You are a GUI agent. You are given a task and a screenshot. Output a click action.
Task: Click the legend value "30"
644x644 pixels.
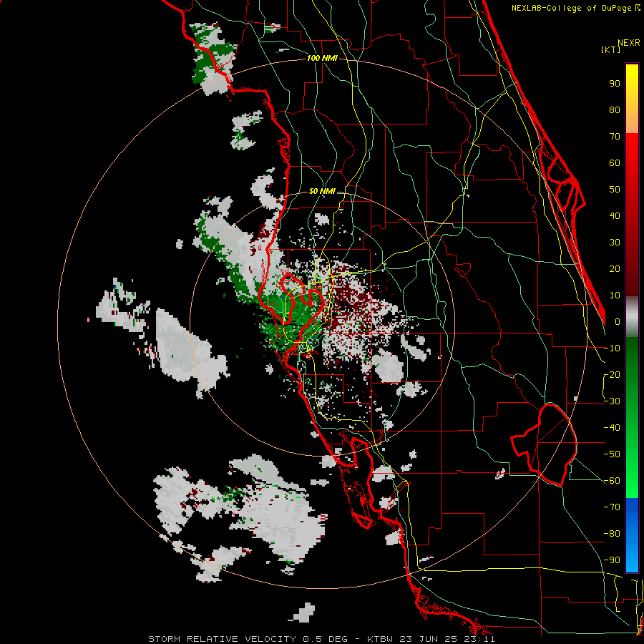tap(615, 243)
